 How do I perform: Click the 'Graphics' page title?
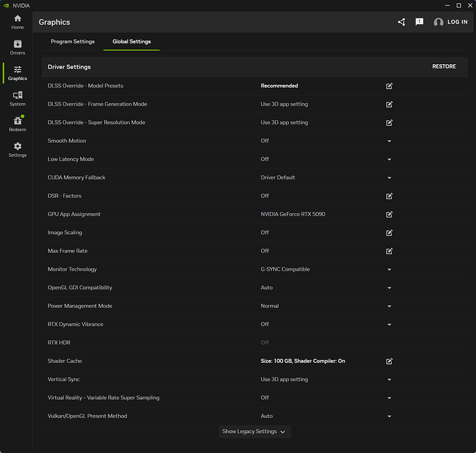tap(54, 22)
